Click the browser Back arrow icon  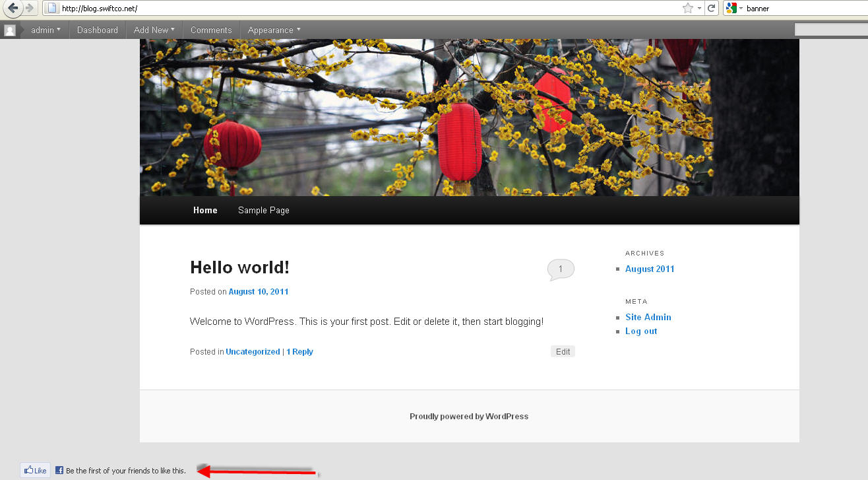[x=13, y=8]
